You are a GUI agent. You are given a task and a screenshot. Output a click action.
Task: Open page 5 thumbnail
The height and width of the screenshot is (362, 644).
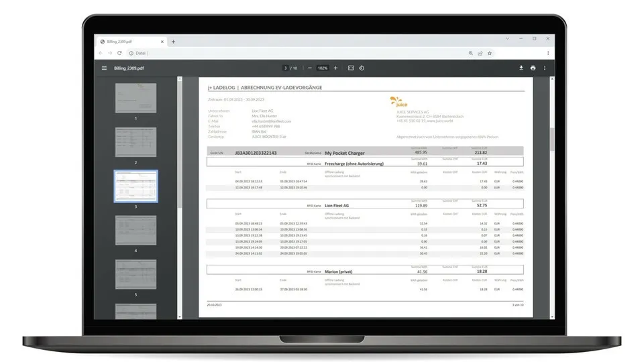coord(136,274)
